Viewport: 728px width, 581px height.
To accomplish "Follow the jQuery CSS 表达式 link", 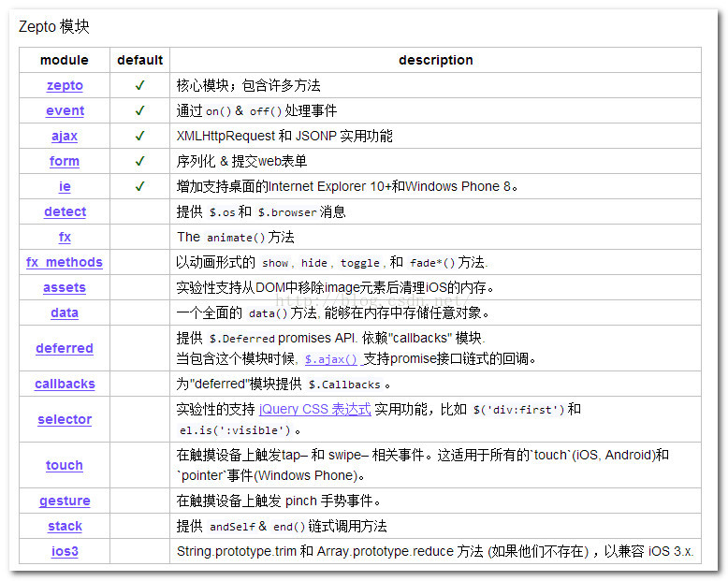I will tap(314, 409).
